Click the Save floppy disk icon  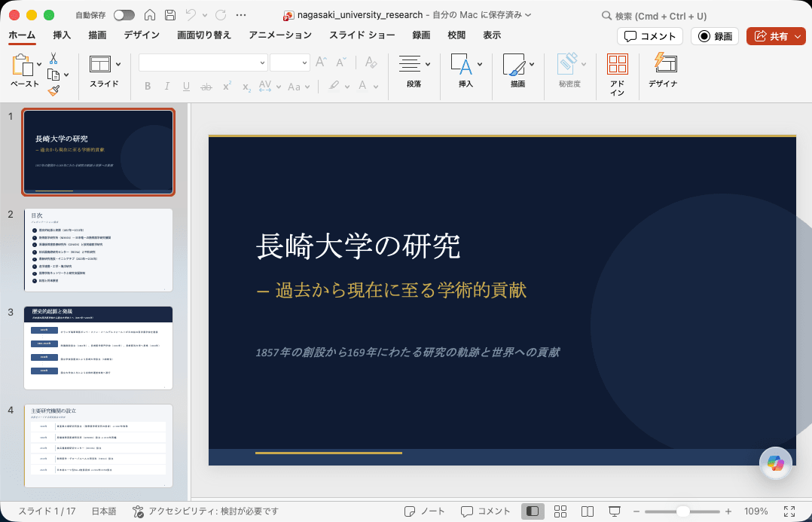[170, 15]
